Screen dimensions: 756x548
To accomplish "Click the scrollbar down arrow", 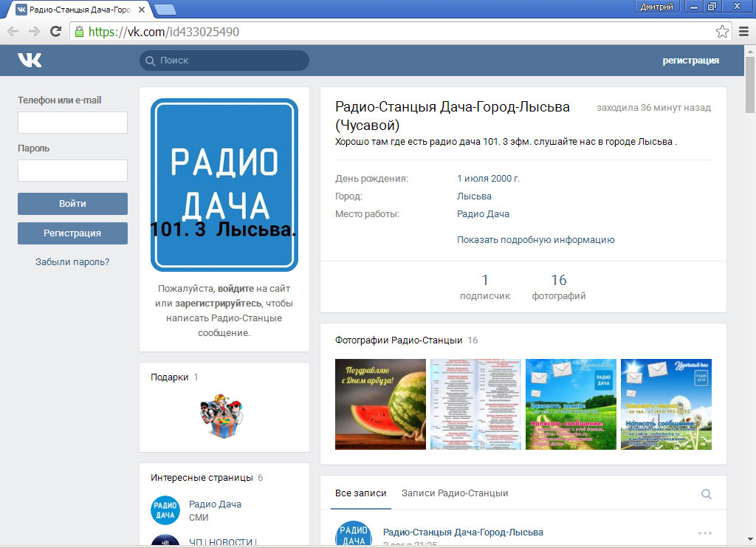I will click(750, 539).
